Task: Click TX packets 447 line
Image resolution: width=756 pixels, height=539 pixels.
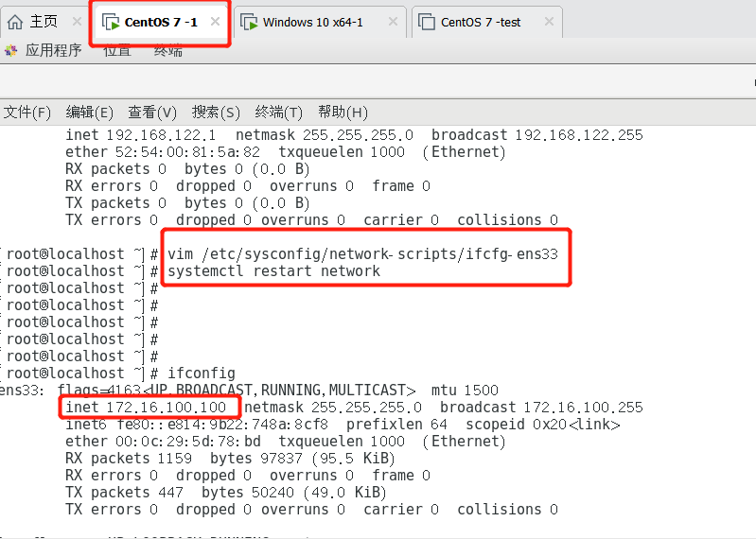Action: tap(226, 493)
